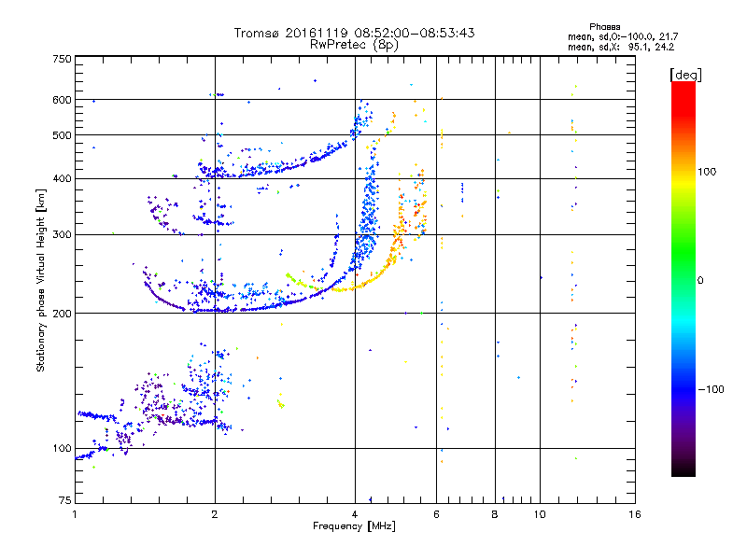This screenshot has height=560, width=747.
Task: Click the x-axis tick label '8'
Action: pos(495,514)
